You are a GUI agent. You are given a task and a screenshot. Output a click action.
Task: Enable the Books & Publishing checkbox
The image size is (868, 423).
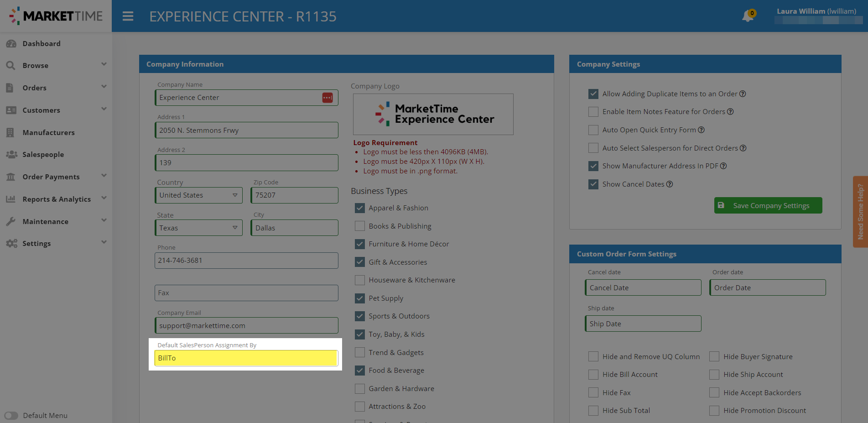360,226
